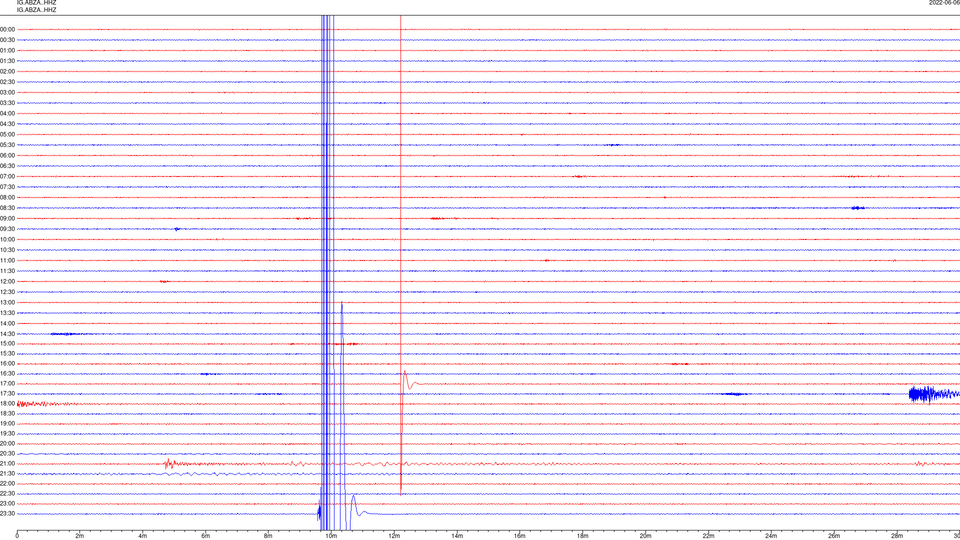Click the 18m axis tick label
The image size is (960, 540).
point(582,536)
